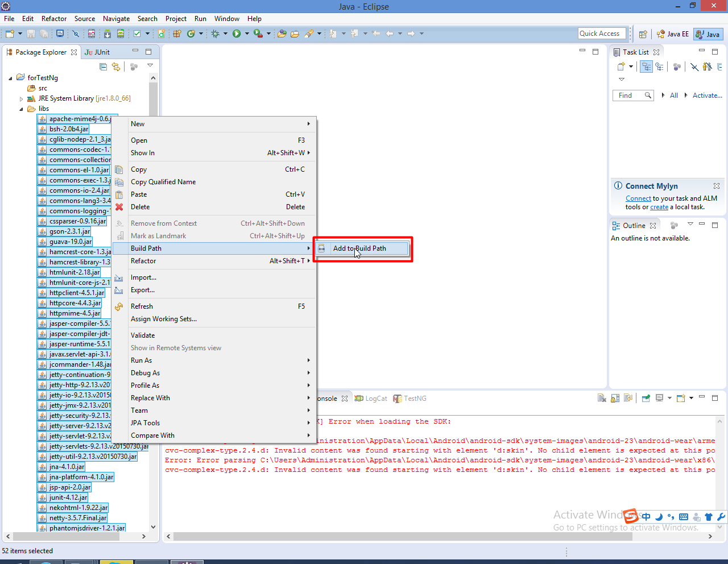Click the Connect link in Connect Mylyn
The width and height of the screenshot is (728, 564).
coord(638,198)
